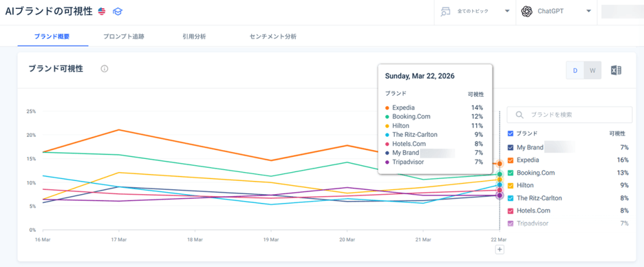
Task: Click the topic chat-search icon
Action: [446, 11]
